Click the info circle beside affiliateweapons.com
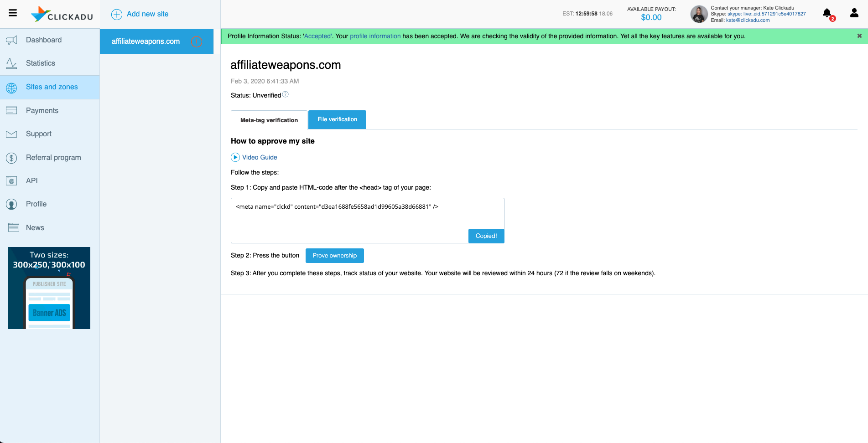 point(197,41)
